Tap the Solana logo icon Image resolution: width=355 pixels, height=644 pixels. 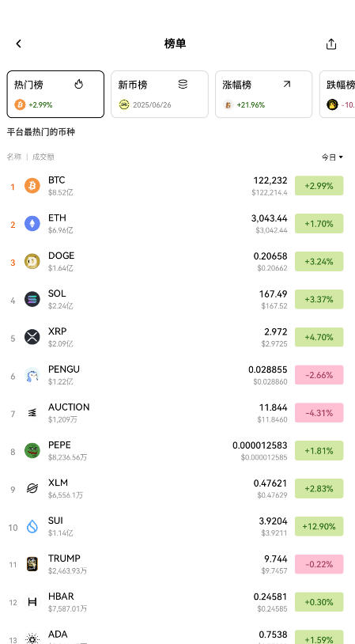[x=32, y=299]
